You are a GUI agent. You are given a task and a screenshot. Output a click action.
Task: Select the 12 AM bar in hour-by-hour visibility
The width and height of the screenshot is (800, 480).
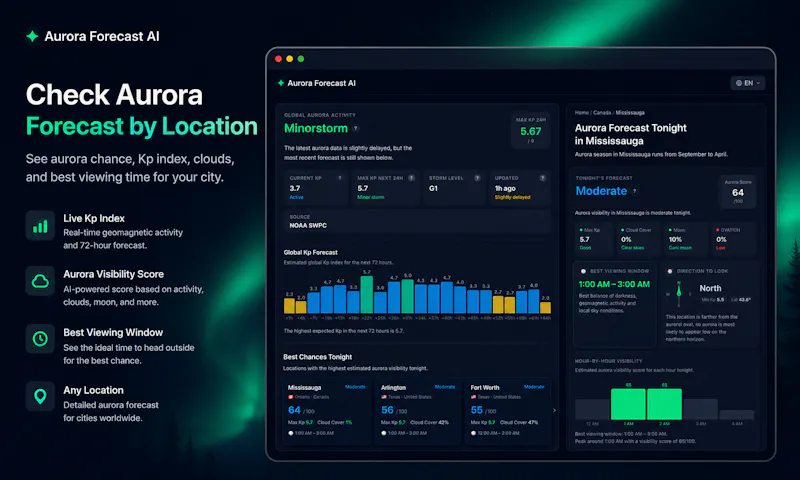tap(592, 410)
